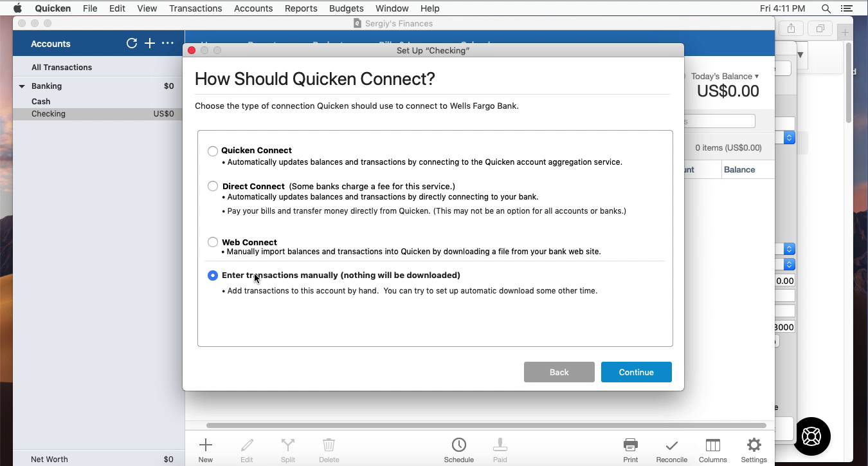The width and height of the screenshot is (868, 466).
Task: Click the new tab plus in the background window
Action: click(845, 32)
